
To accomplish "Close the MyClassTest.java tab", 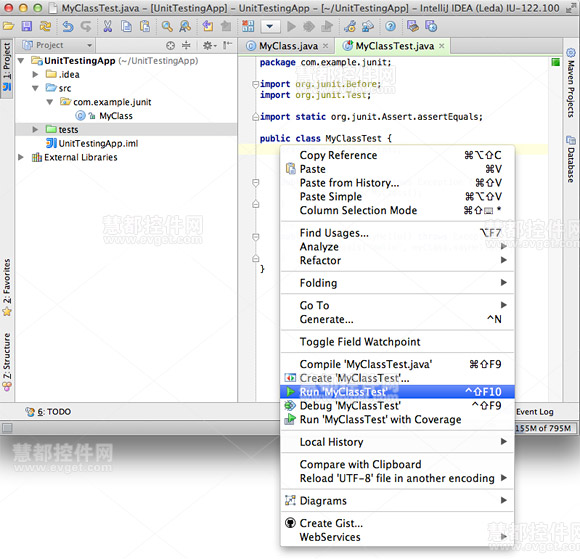I will pos(442,46).
